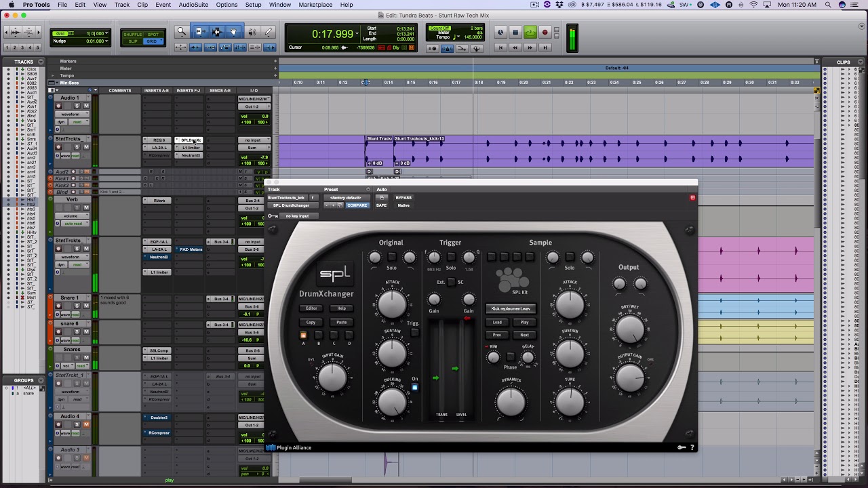Open plugin help question mark icon
The height and width of the screenshot is (488, 868).
(692, 447)
